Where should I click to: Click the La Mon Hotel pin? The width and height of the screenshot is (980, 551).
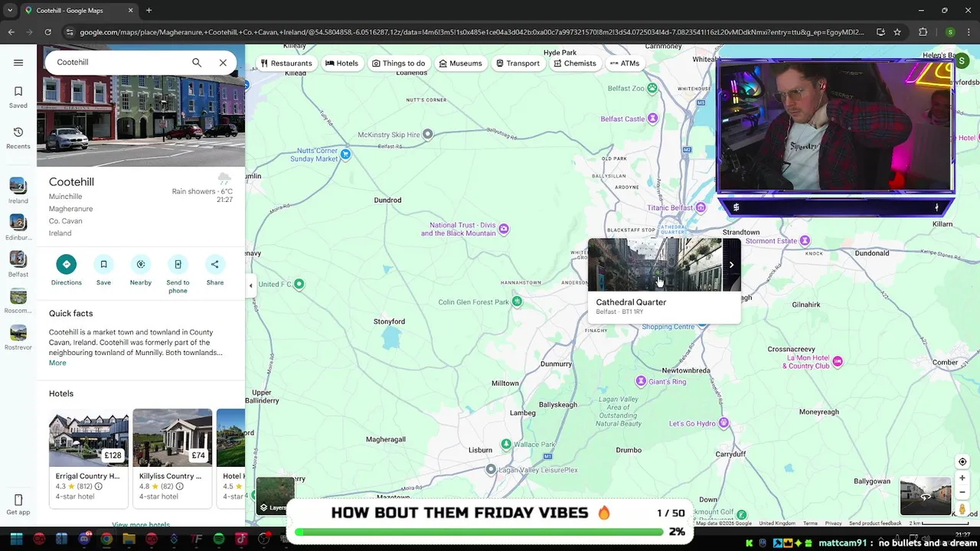[838, 361]
